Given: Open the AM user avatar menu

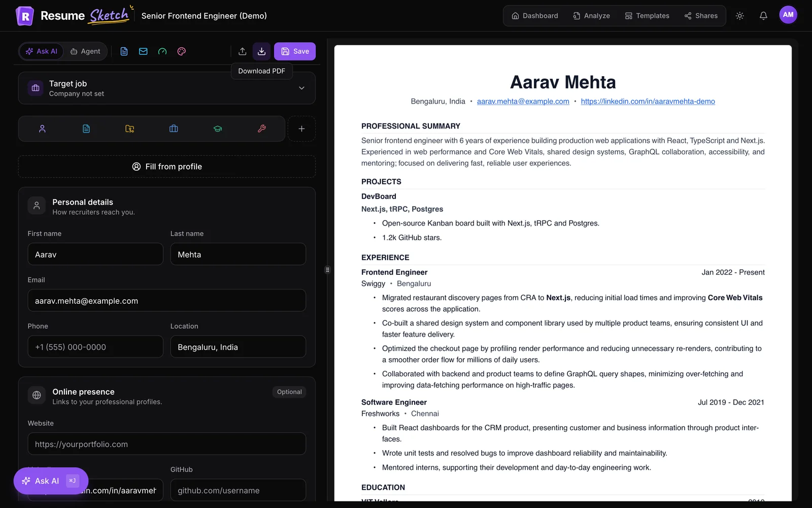Looking at the screenshot, I should click(788, 15).
